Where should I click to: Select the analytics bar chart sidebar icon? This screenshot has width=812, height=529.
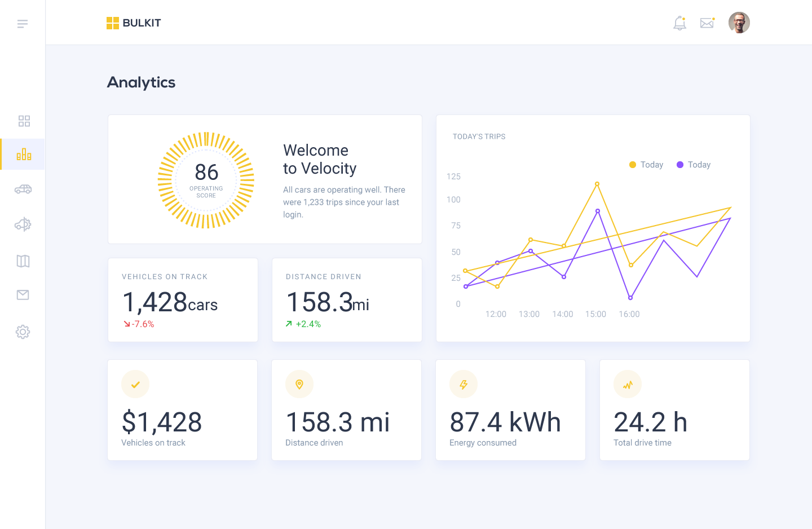tap(24, 155)
